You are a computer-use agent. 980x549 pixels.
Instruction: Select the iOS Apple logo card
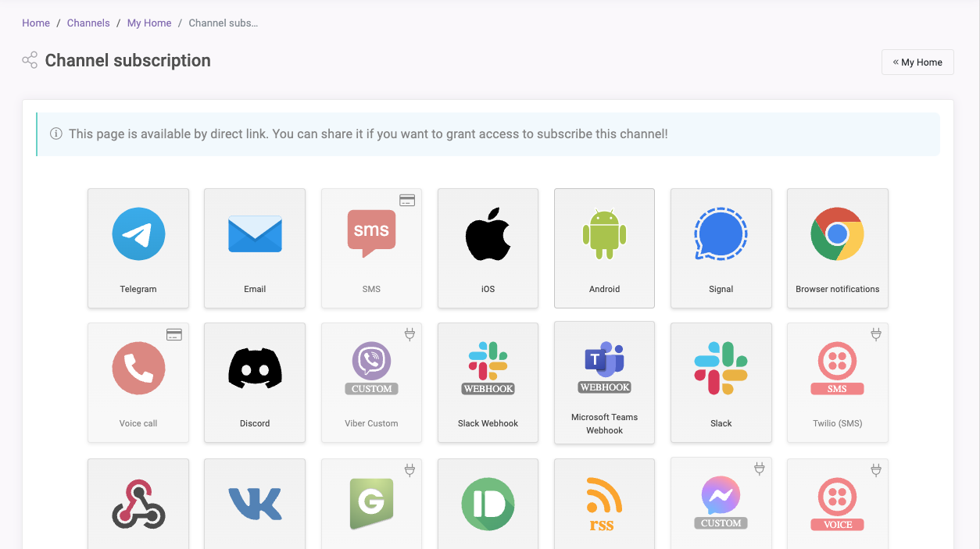[x=488, y=248]
